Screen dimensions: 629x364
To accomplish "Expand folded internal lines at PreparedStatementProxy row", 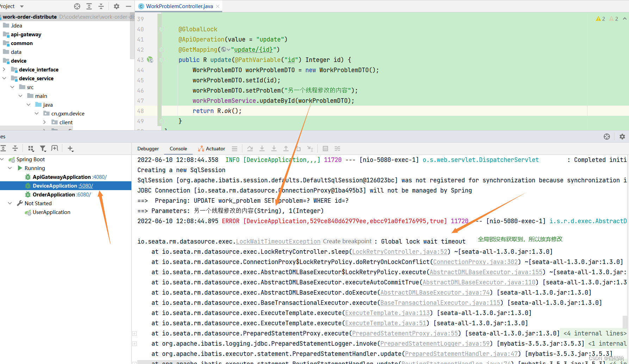I will coord(134,333).
